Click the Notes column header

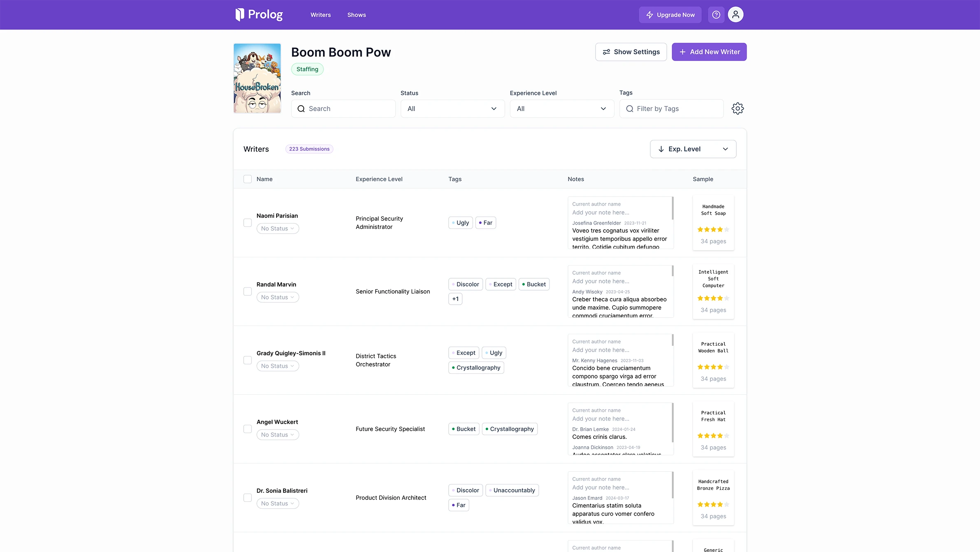(x=575, y=179)
